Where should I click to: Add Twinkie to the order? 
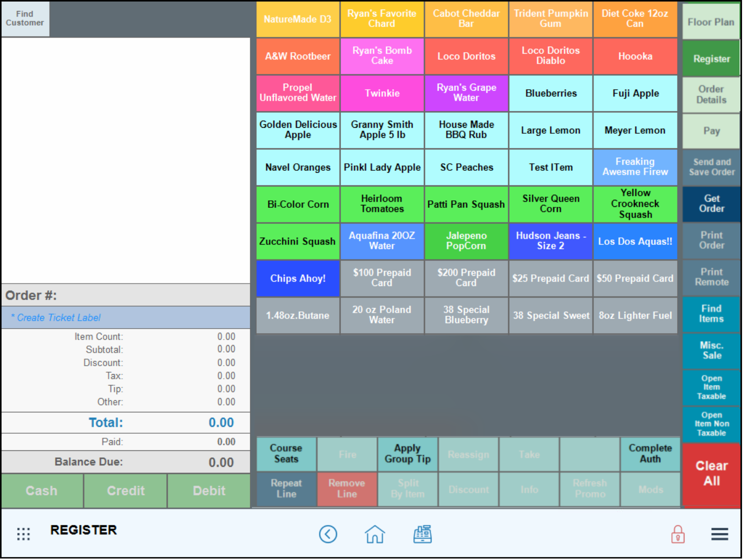pos(382,93)
